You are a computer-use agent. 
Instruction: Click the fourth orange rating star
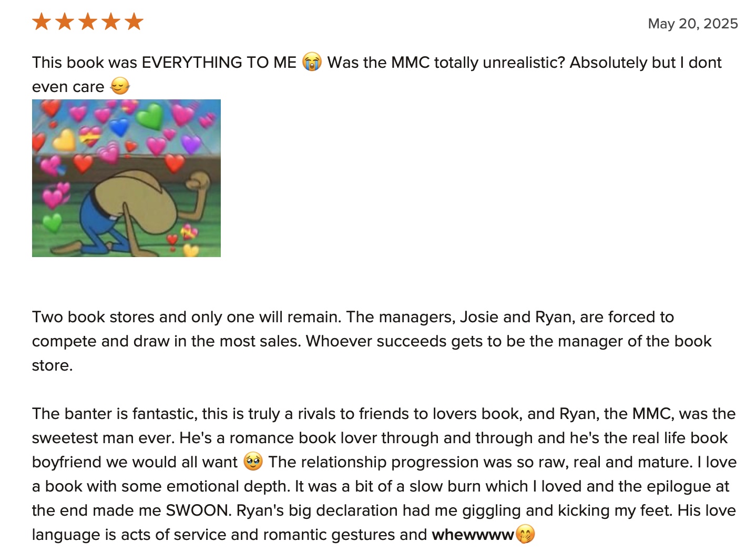click(x=111, y=22)
